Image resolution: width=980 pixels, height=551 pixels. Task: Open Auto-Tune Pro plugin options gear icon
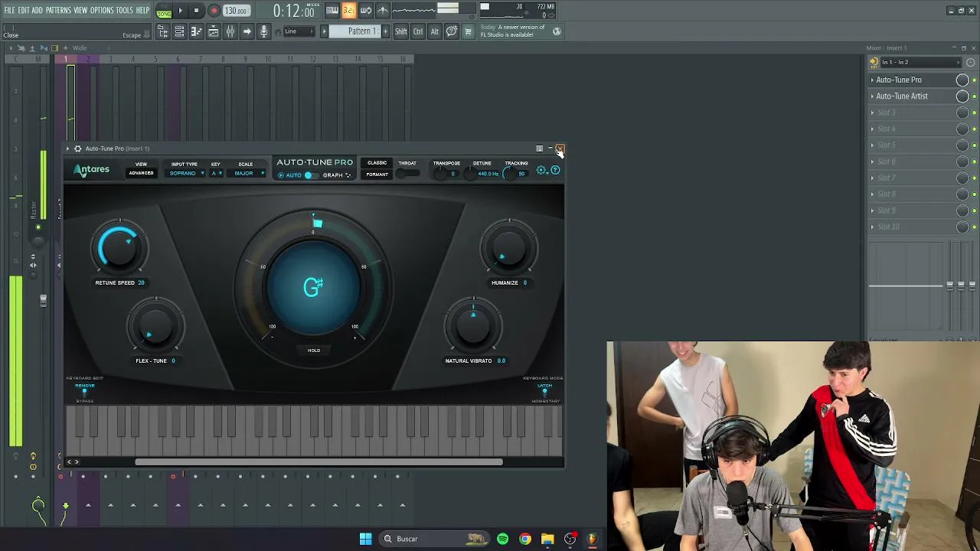point(77,148)
